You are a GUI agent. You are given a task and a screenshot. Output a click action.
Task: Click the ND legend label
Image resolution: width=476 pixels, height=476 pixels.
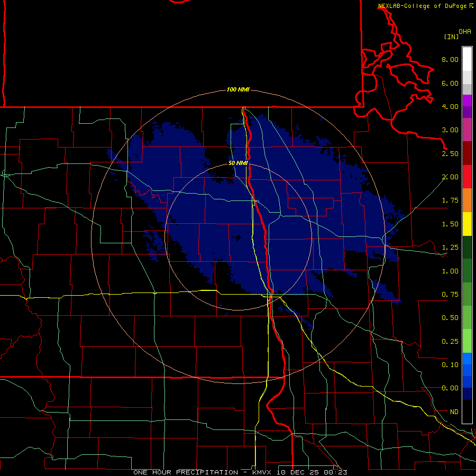coord(454,412)
